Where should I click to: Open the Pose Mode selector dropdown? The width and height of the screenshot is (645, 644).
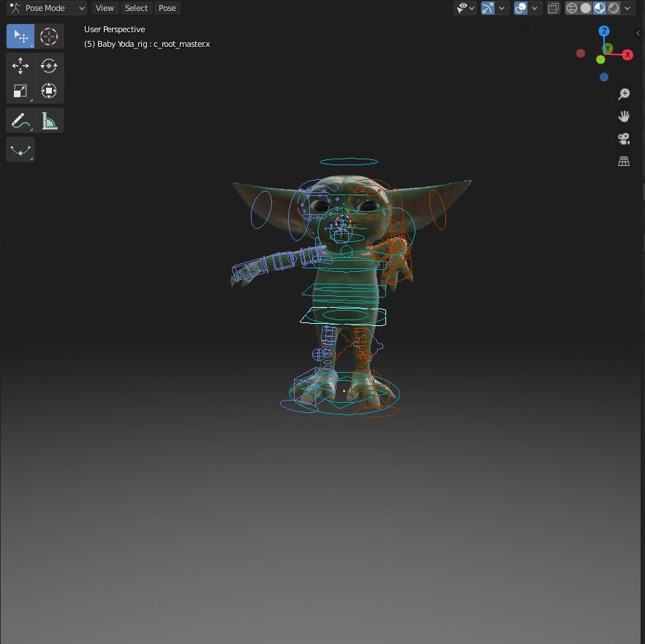(47, 8)
